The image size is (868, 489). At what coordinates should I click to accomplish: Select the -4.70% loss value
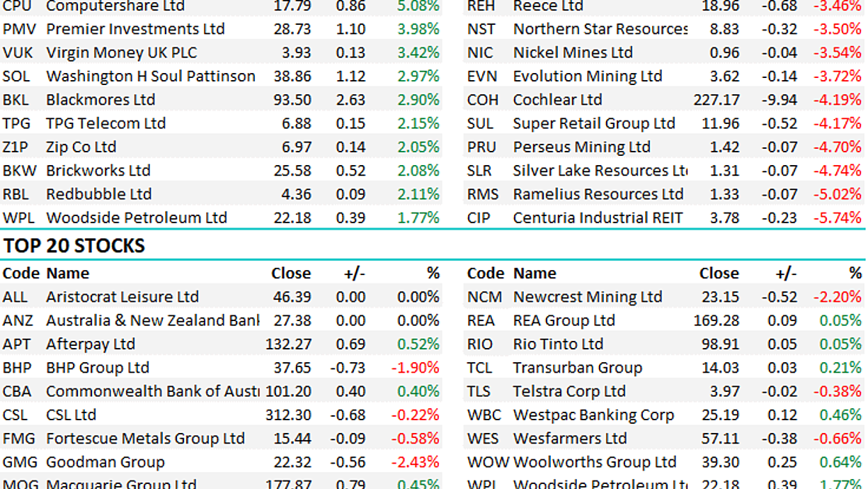838,147
